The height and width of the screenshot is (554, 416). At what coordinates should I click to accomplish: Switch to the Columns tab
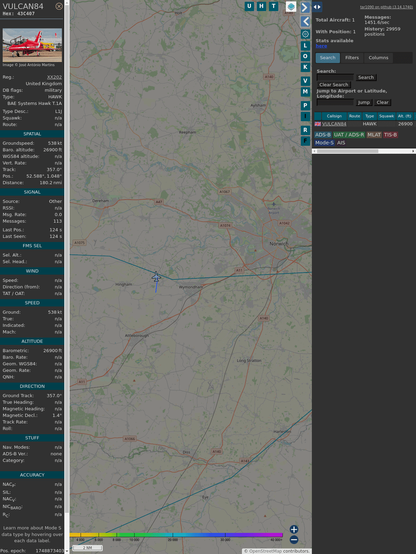[x=378, y=58]
